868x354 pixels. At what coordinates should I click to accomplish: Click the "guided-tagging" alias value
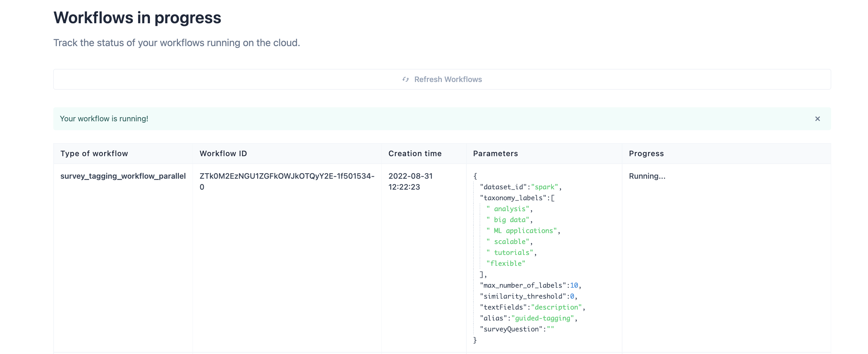[x=543, y=318]
